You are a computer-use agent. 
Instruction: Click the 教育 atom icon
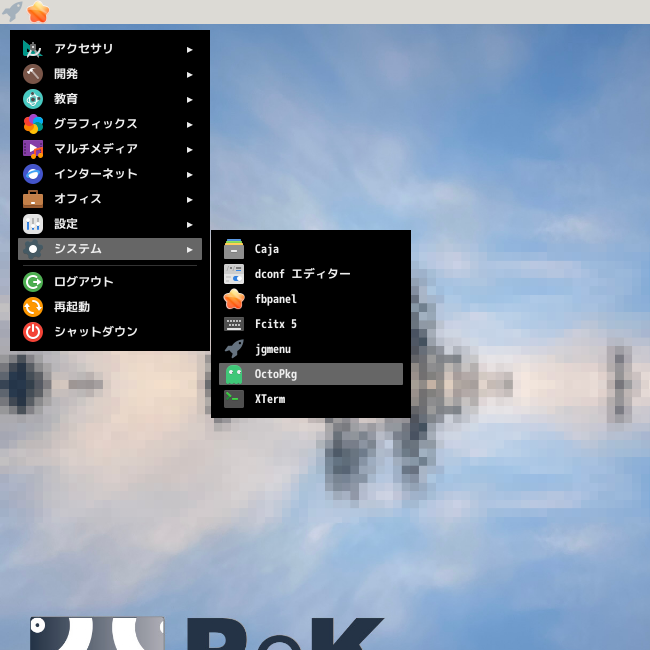click(33, 99)
